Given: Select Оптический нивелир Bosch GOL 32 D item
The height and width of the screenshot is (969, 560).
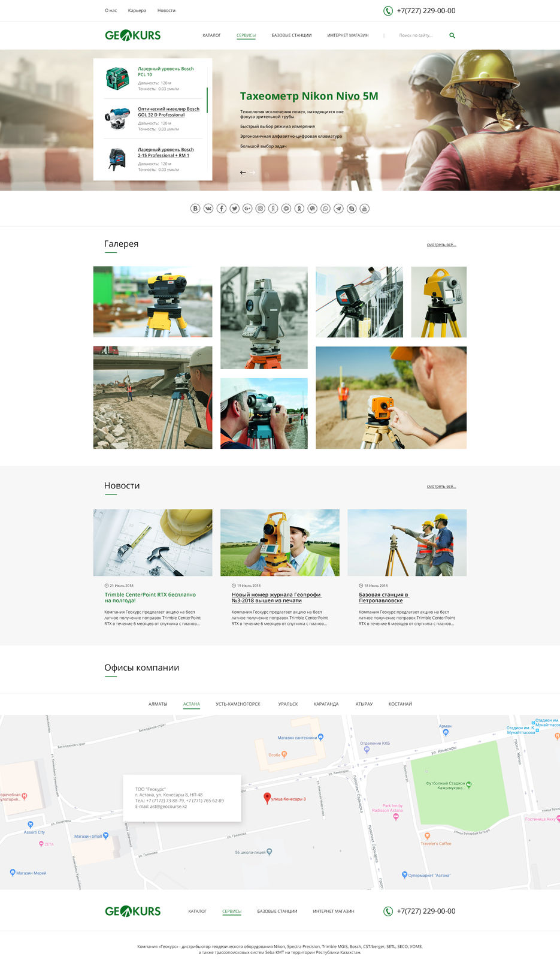Looking at the screenshot, I should (x=168, y=112).
